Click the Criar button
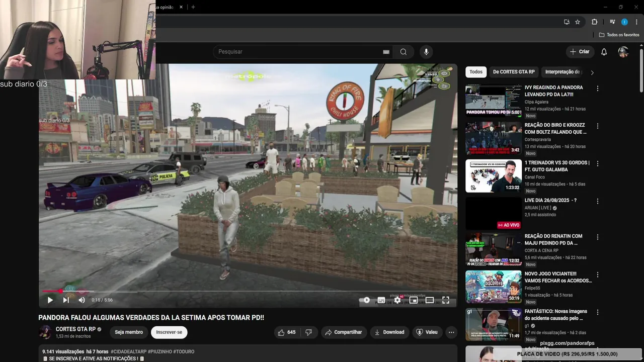 point(580,52)
